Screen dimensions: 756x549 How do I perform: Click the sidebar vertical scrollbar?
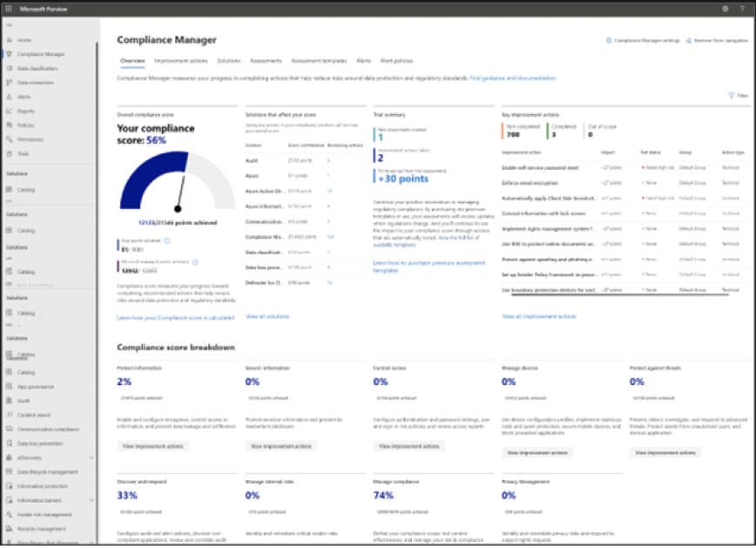(97, 292)
